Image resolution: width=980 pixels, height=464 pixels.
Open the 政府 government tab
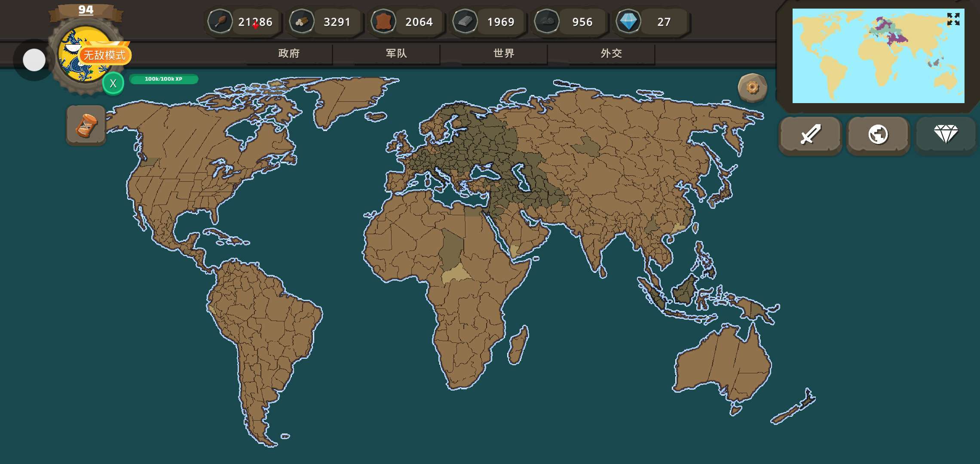click(289, 53)
